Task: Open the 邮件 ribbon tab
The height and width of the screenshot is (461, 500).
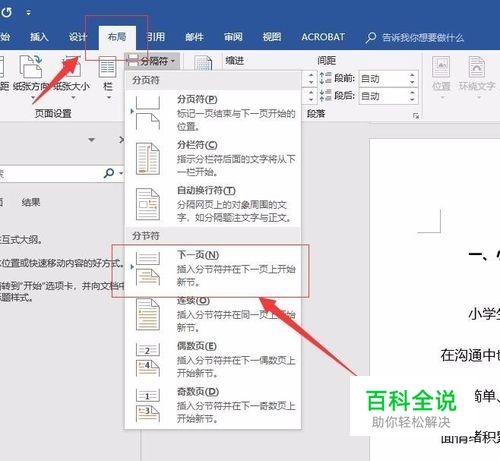Action: [x=194, y=37]
